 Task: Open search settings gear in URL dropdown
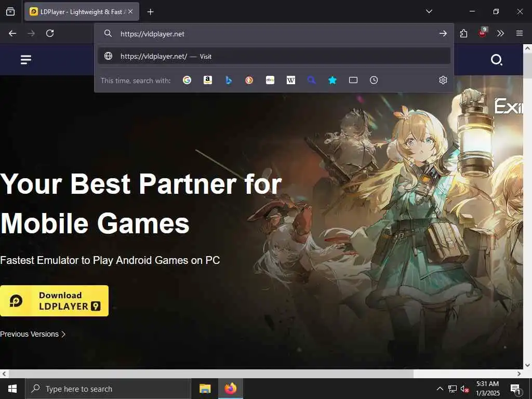[443, 80]
